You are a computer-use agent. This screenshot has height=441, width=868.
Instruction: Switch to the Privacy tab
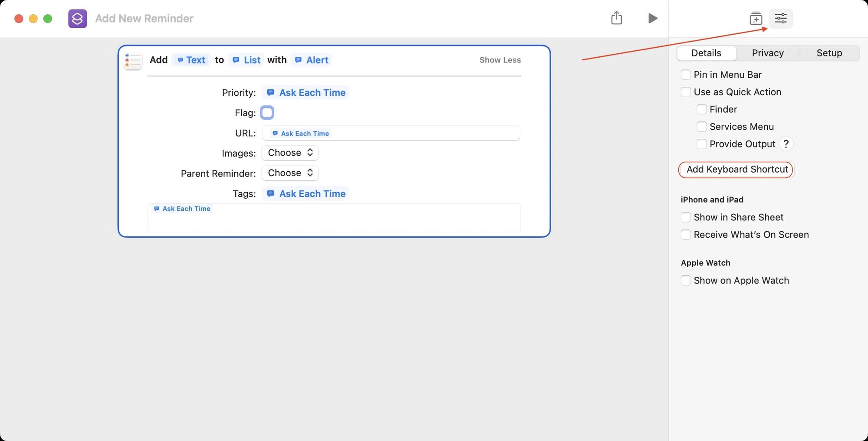pyautogui.click(x=767, y=53)
